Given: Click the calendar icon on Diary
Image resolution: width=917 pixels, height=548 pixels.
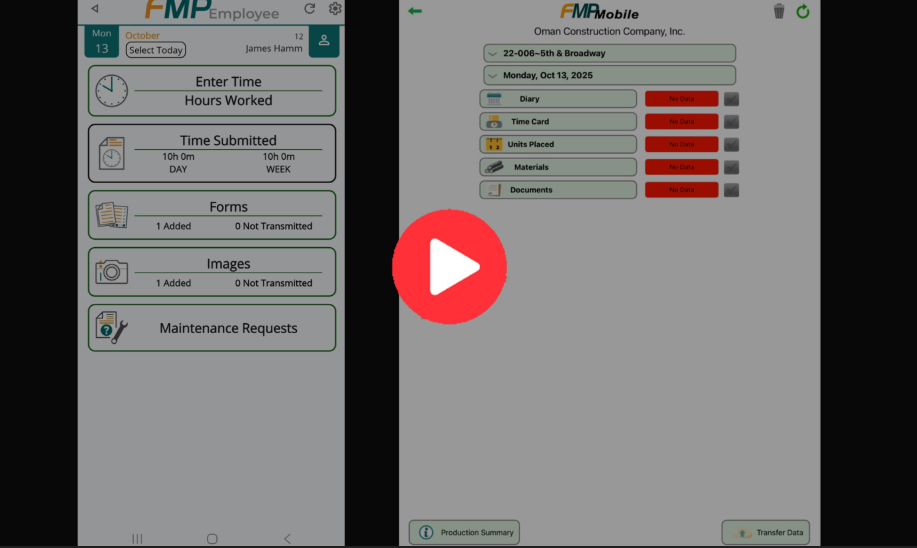Looking at the screenshot, I should (x=494, y=99).
